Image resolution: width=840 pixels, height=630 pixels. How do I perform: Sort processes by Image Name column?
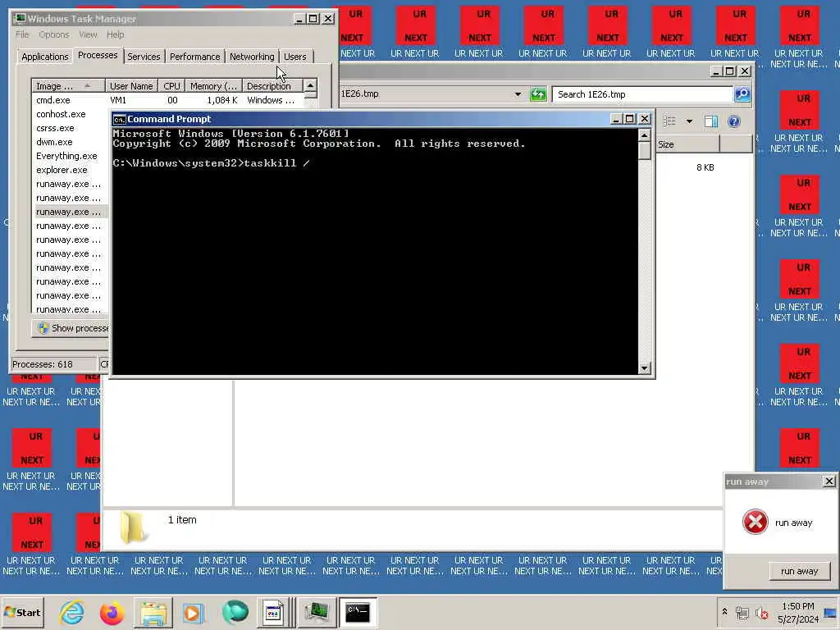68,85
